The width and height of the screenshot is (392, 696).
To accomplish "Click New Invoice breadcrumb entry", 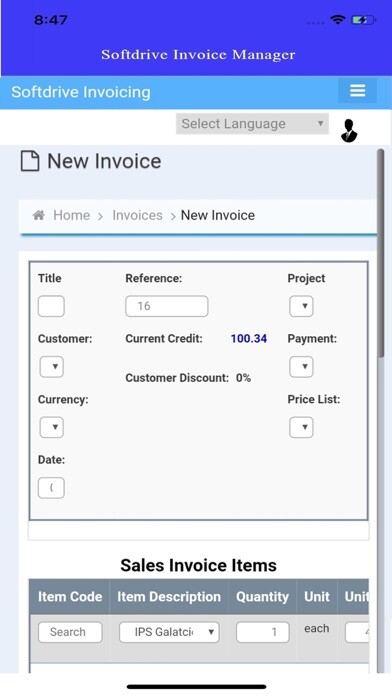I will pyautogui.click(x=218, y=215).
